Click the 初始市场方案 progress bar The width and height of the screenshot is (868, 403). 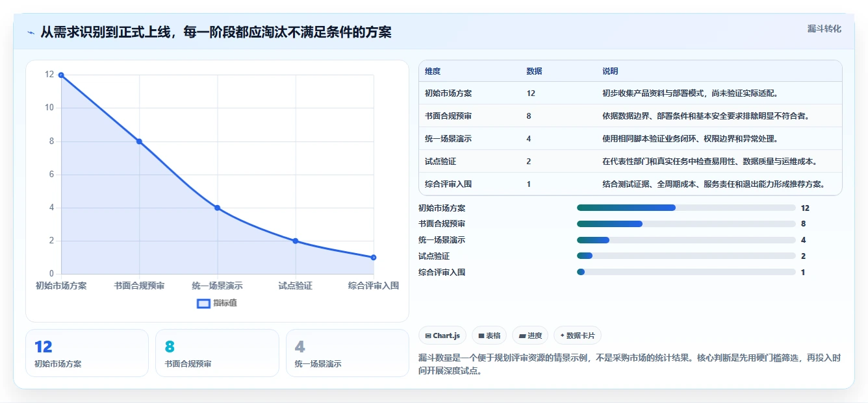(686, 208)
